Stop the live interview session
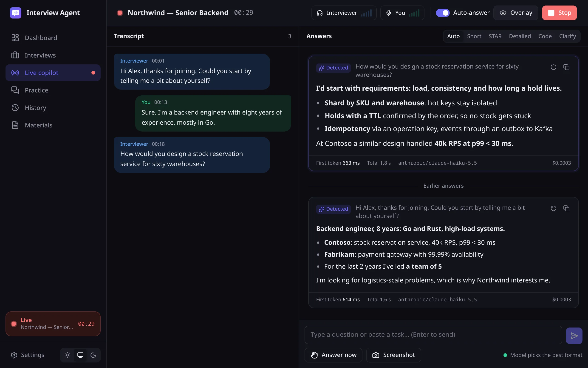Viewport: 588px width, 368px height. 559,13
